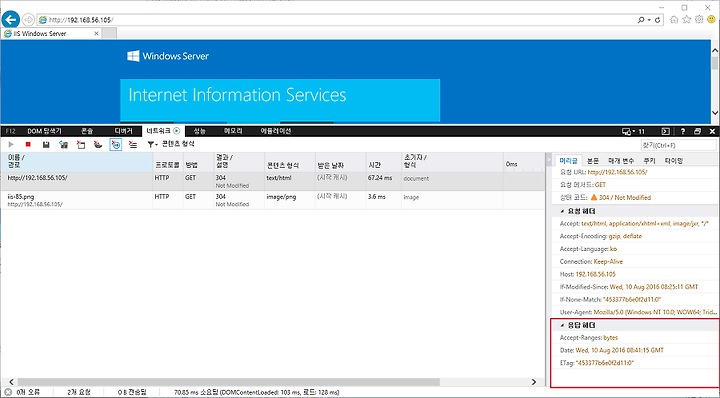The image size is (720, 398).
Task: Click the 0개 오류 error count in status bar
Action: [x=23, y=392]
